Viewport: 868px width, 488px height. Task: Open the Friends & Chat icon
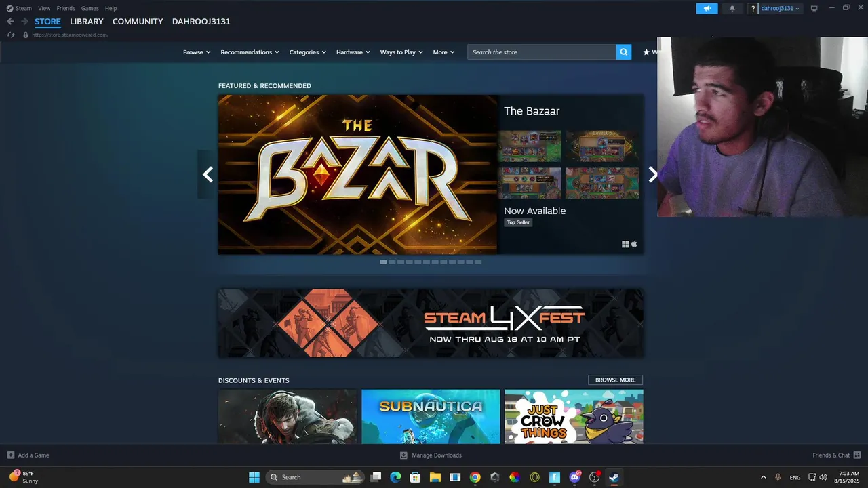[857, 455]
